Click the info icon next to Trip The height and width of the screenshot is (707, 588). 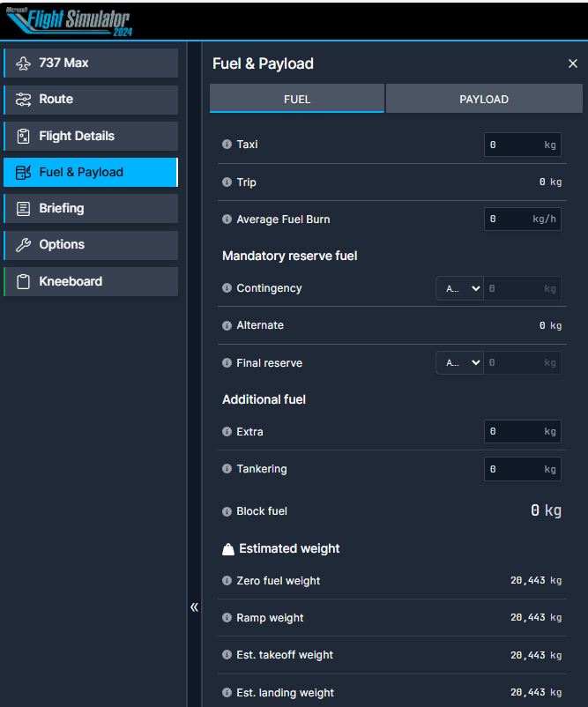click(x=227, y=182)
